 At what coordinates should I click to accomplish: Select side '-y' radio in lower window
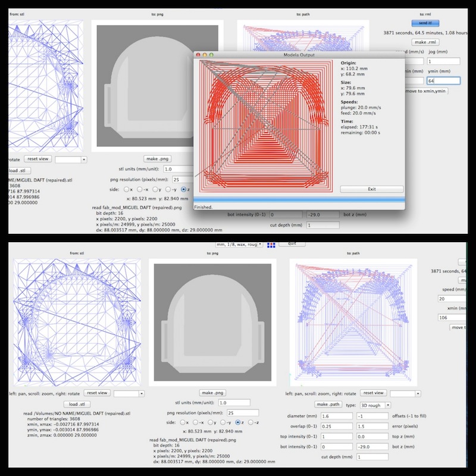pos(223,422)
